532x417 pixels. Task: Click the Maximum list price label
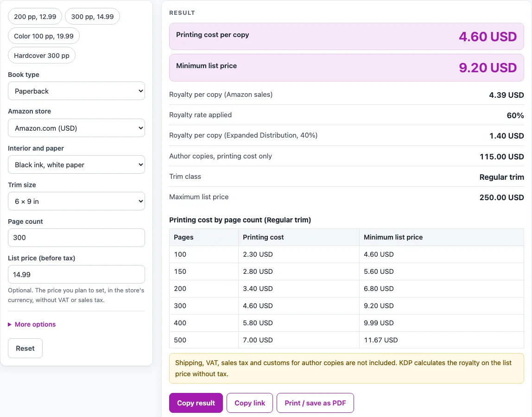[199, 197]
